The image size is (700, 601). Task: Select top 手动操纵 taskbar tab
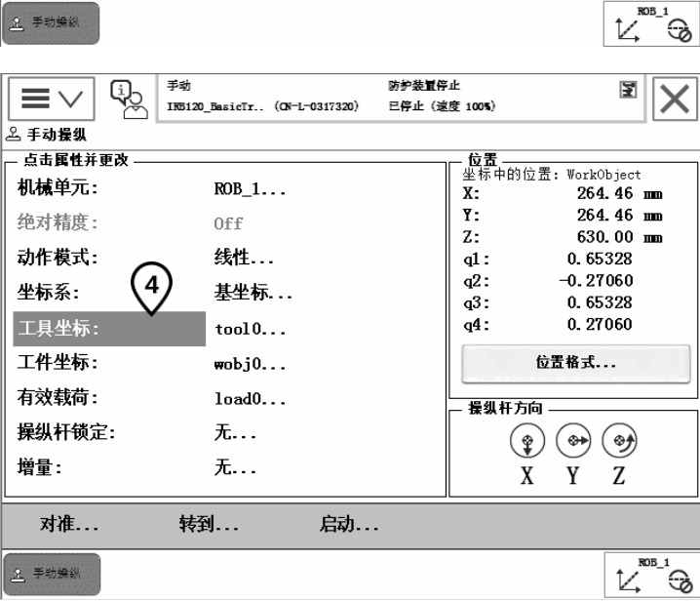51,23
